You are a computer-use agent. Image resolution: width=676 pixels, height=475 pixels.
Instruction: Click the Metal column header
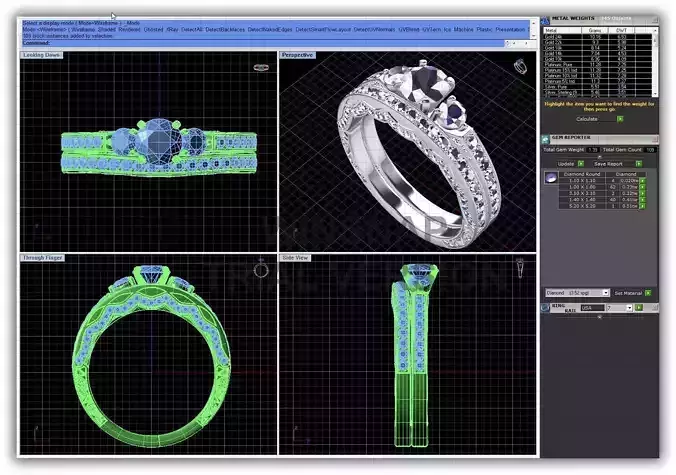[563, 31]
